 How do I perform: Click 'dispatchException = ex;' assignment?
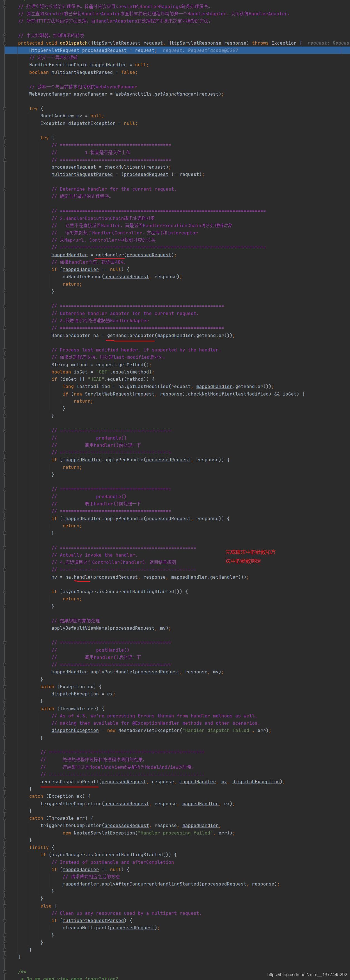(83, 694)
